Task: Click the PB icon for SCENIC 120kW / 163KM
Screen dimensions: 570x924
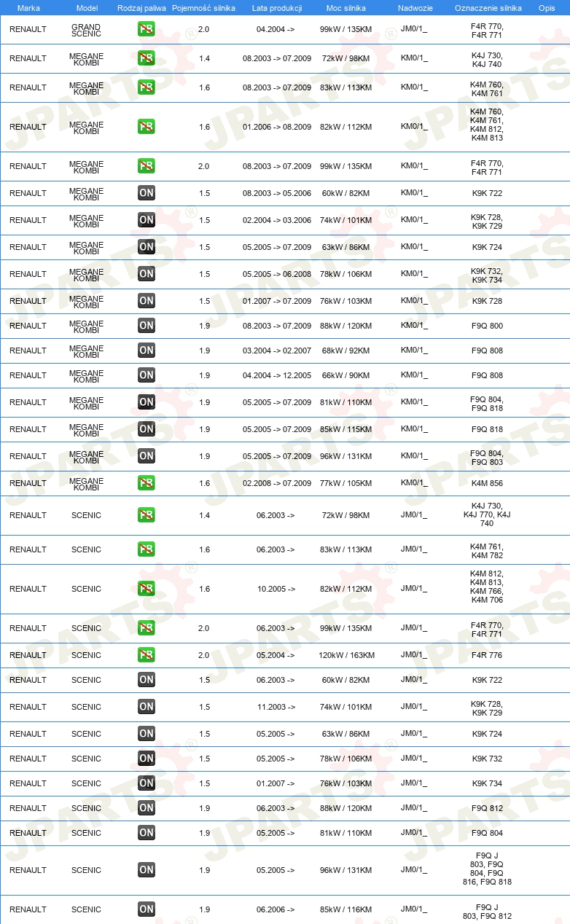Action: (x=147, y=655)
